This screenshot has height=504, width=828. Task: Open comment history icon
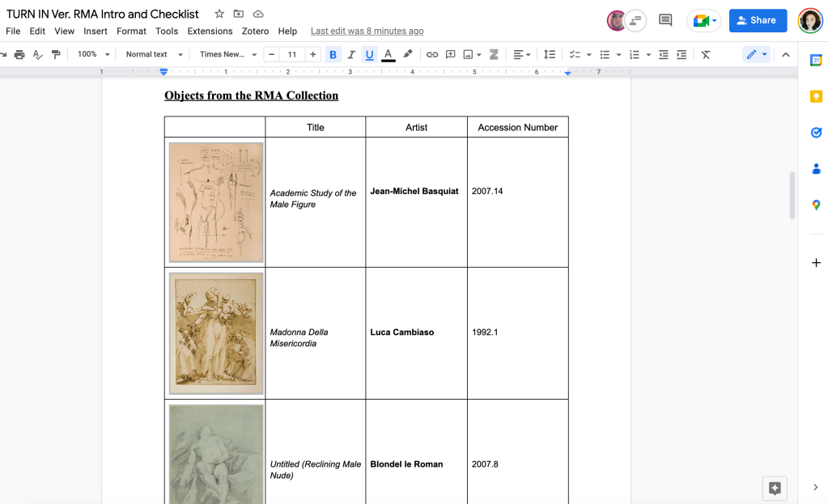click(x=665, y=20)
